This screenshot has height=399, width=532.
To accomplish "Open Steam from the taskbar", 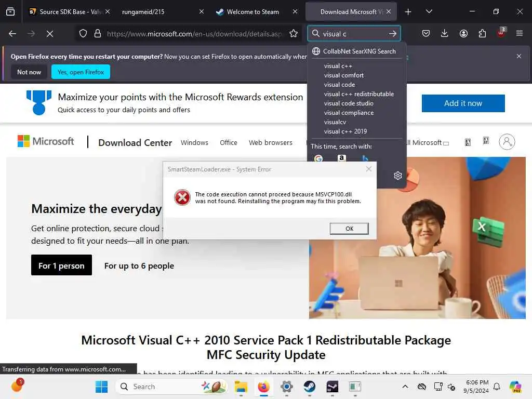I will coord(310,387).
